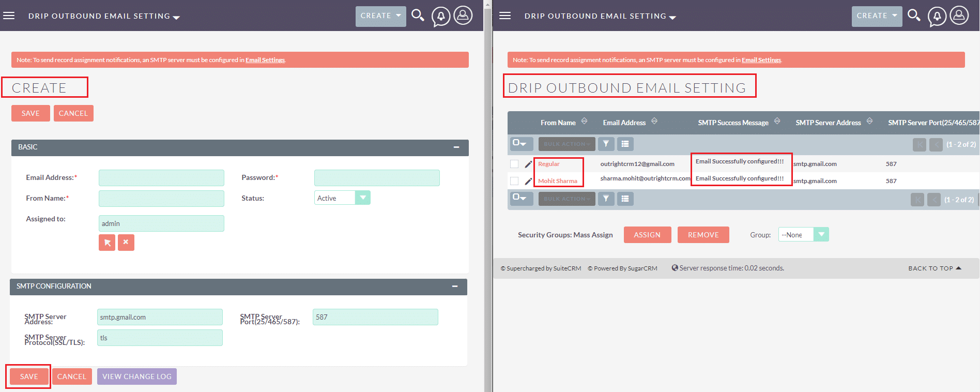Click the top SAVE button
Viewport: 980px width, 392px height.
click(x=30, y=113)
